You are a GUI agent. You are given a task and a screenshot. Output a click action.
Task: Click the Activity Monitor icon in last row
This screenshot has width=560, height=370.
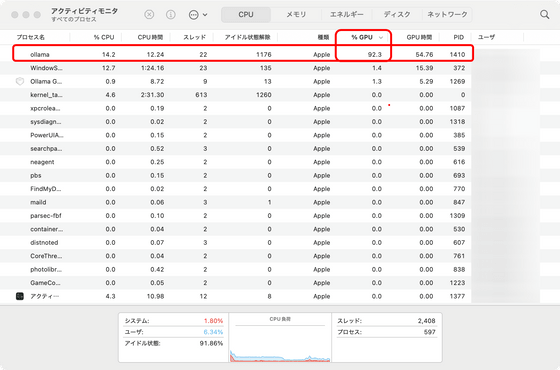click(x=20, y=296)
